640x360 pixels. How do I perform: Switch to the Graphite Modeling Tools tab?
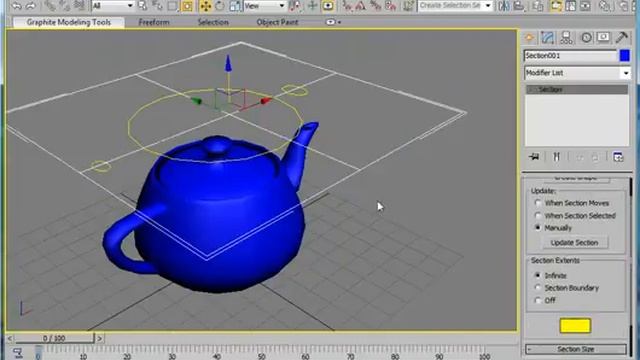click(x=69, y=22)
